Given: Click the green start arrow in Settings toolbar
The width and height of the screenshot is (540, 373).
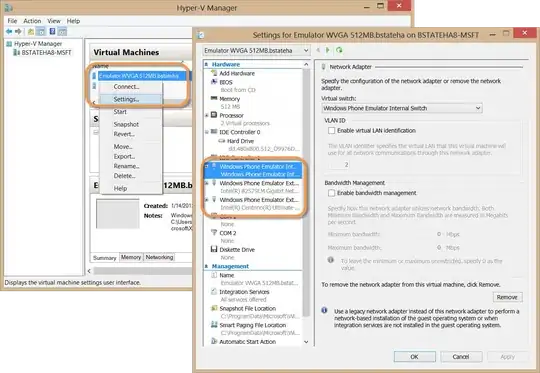Looking at the screenshot, I should (x=328, y=50).
